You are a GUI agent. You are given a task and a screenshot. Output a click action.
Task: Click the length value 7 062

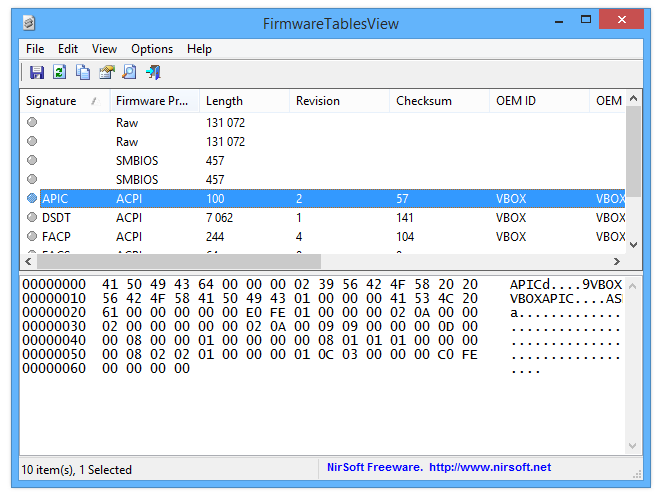coord(220,217)
